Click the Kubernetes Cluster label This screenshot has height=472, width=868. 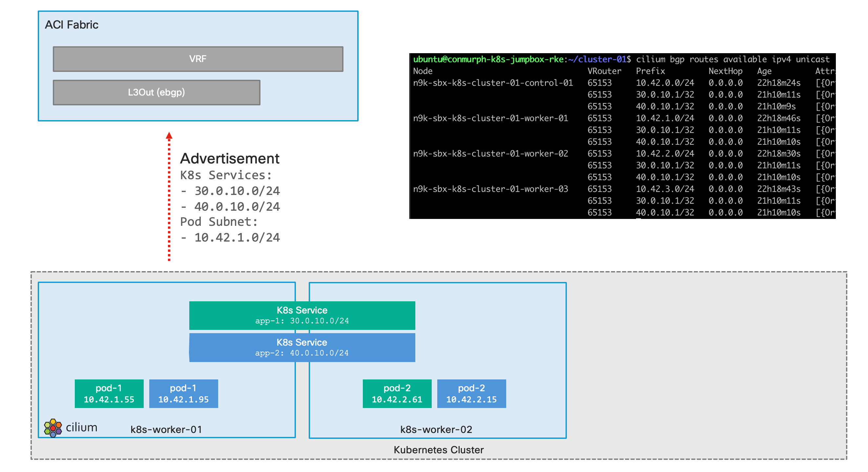click(439, 450)
